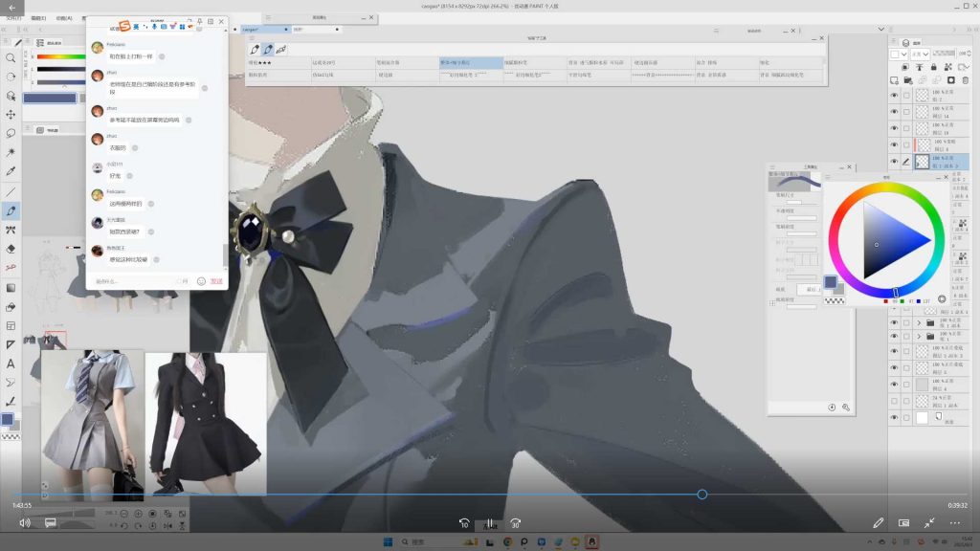The width and height of the screenshot is (980, 551).
Task: Open the layer blending mode dropdown
Action: click(x=921, y=55)
